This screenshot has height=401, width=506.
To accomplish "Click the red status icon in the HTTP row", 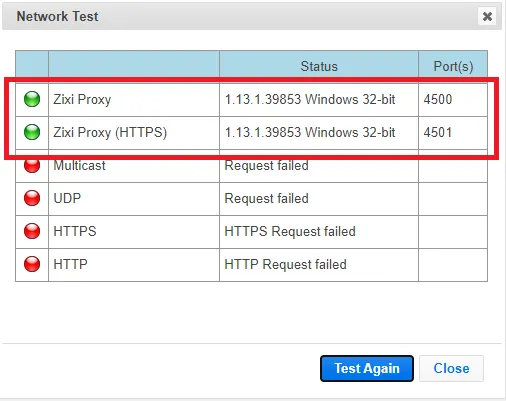I will coord(32,264).
